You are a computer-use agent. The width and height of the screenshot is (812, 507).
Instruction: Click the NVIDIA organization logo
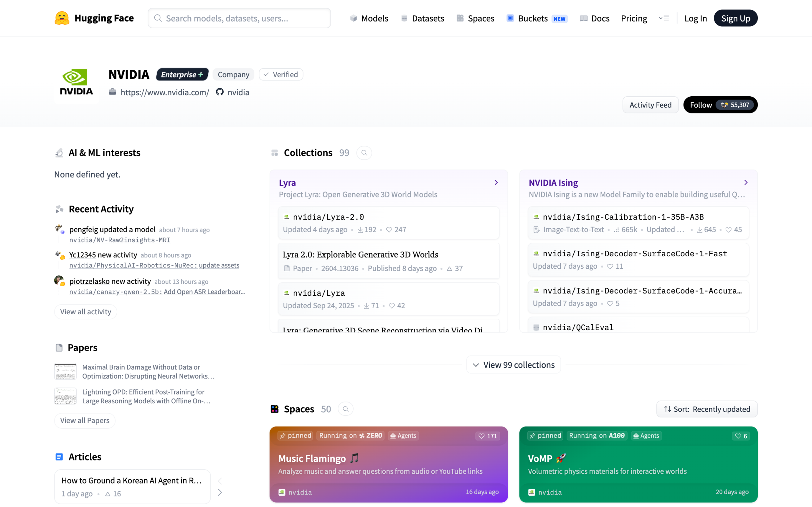click(x=76, y=82)
